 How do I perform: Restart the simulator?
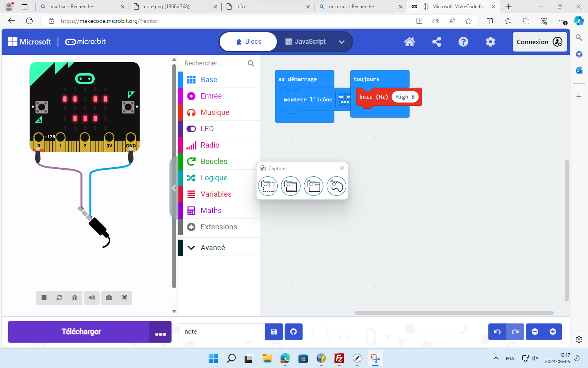[x=59, y=298]
